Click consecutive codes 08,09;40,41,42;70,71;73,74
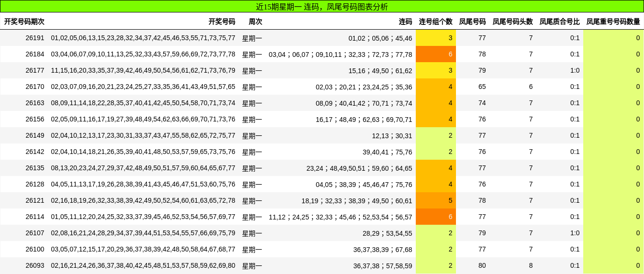Viewport: 644px width, 274px height. pos(364,103)
